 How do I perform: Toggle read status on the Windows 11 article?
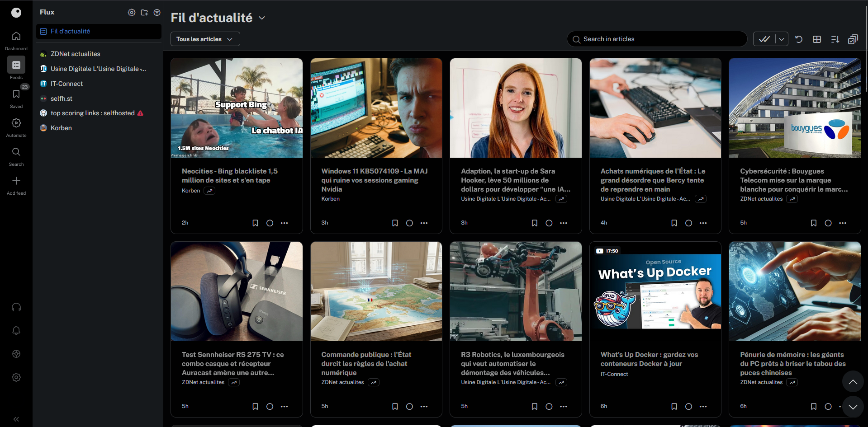(x=409, y=223)
